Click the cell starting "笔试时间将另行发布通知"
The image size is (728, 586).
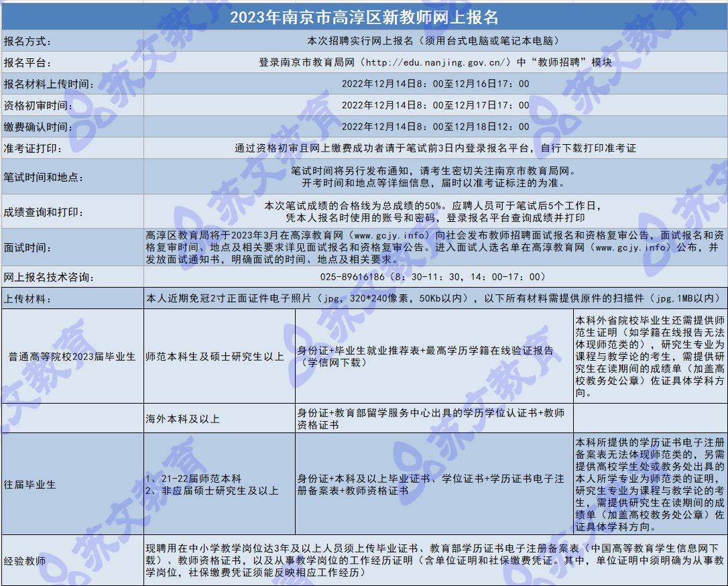[436, 176]
